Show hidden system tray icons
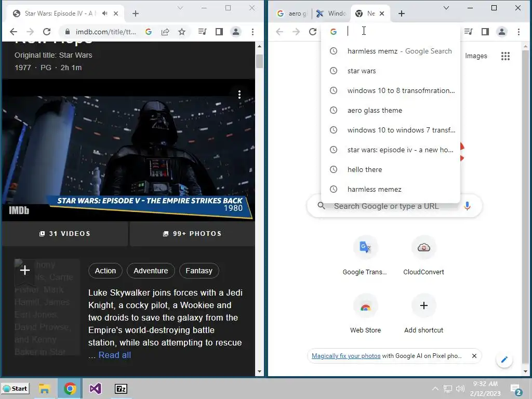The image size is (532, 399). [x=435, y=389]
